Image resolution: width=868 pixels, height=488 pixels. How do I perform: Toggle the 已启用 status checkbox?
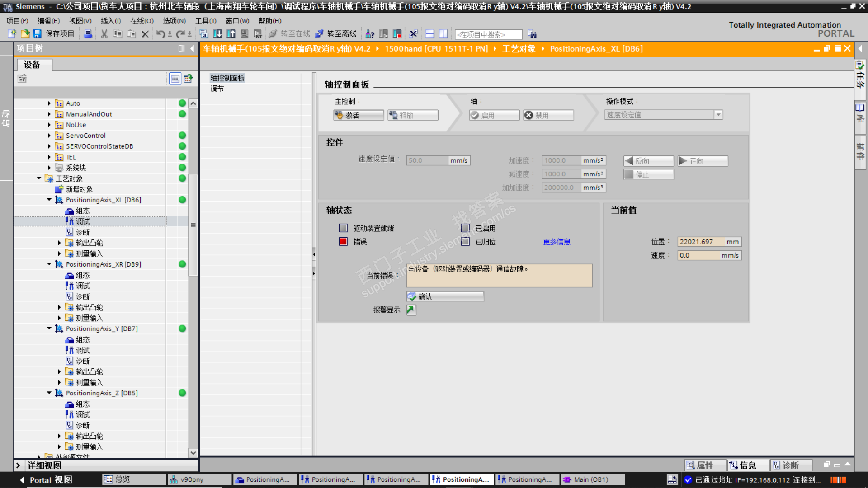(x=465, y=228)
